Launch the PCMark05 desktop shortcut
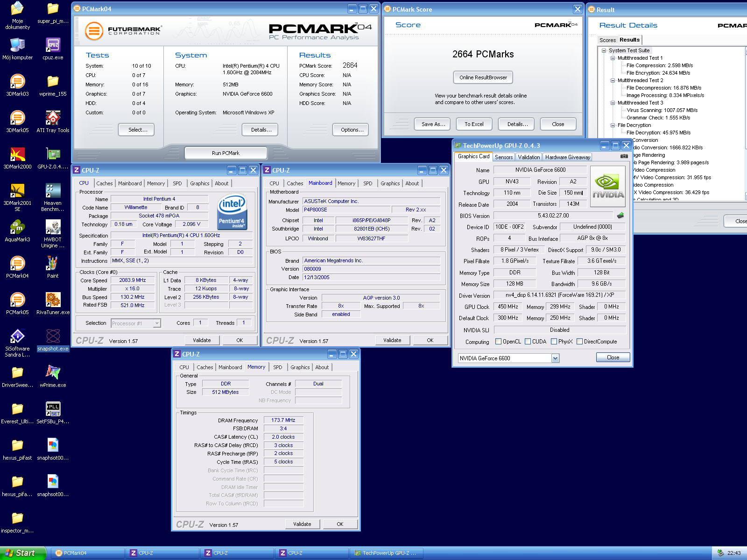 coord(17,304)
